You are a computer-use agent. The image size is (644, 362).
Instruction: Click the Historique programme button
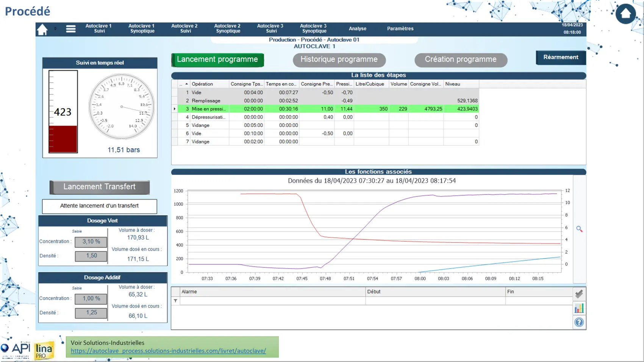coord(339,59)
